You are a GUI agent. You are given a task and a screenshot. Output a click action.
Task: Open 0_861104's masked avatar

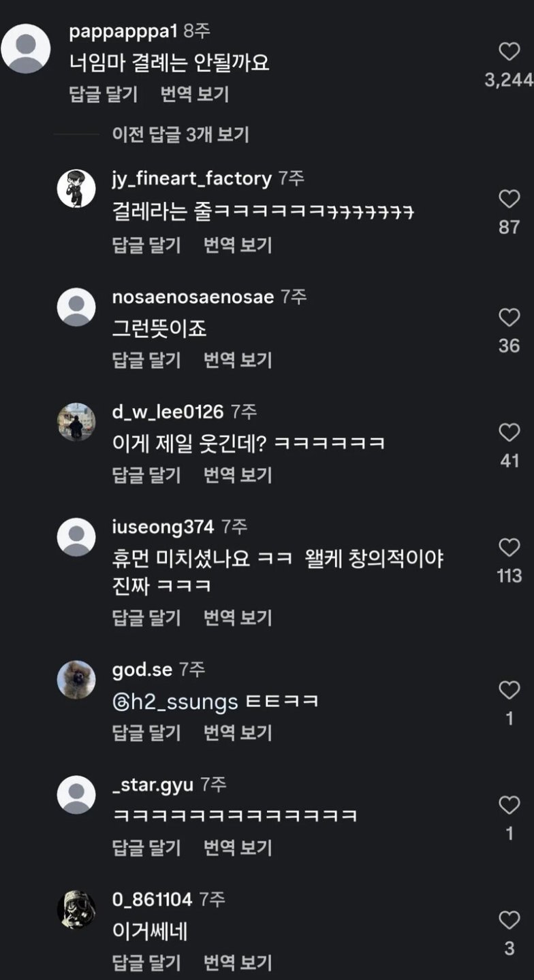(x=76, y=910)
